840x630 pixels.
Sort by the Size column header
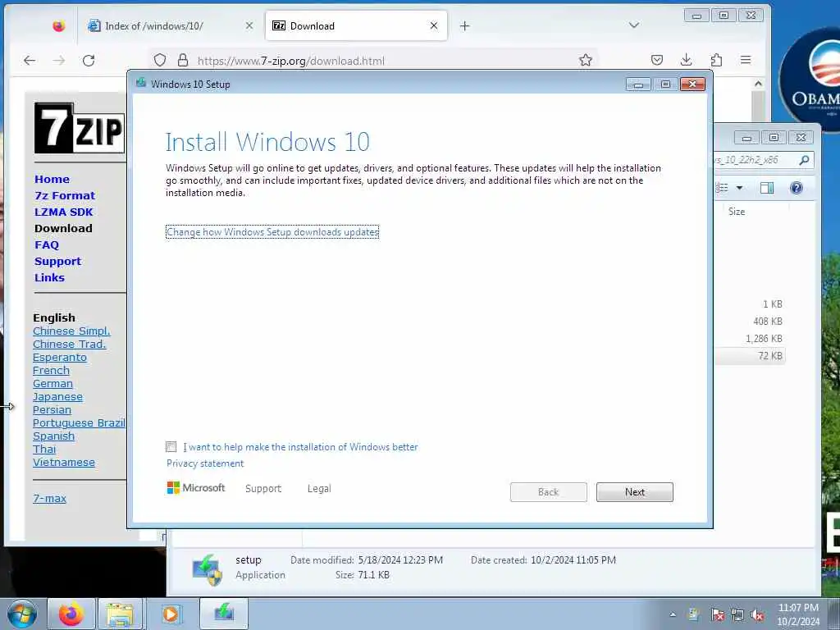coord(737,212)
